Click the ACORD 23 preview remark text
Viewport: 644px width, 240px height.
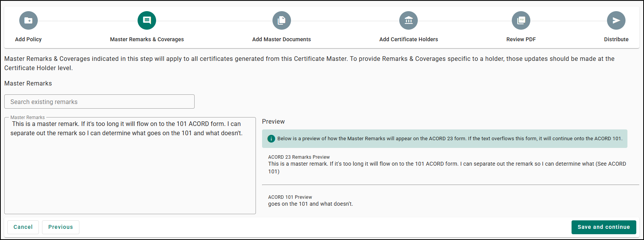click(447, 168)
